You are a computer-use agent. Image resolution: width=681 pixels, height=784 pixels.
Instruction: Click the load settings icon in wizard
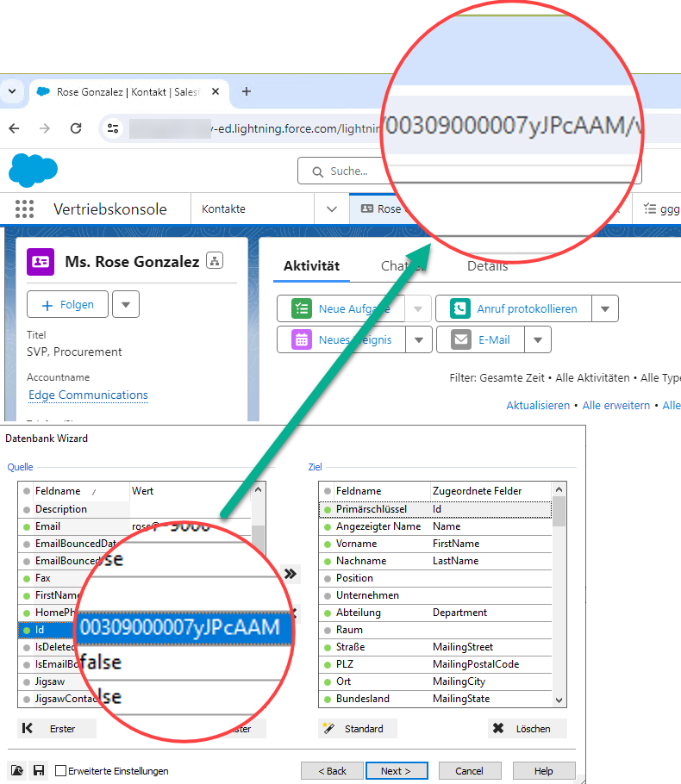click(x=17, y=771)
